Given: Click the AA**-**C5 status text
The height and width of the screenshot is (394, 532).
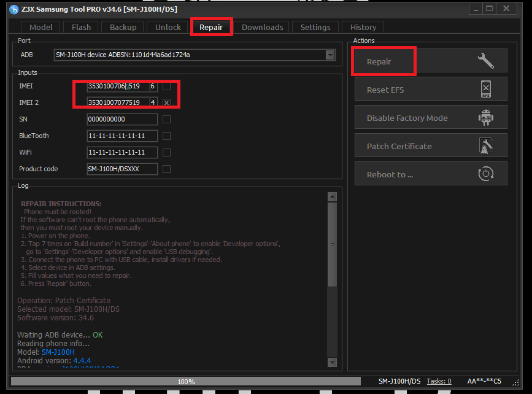Looking at the screenshot, I should (484, 381).
